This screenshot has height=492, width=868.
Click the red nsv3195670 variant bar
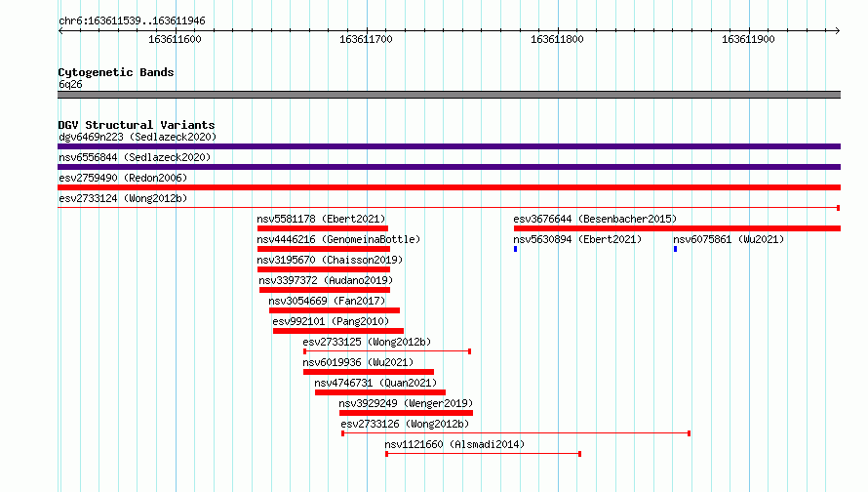pos(324,269)
